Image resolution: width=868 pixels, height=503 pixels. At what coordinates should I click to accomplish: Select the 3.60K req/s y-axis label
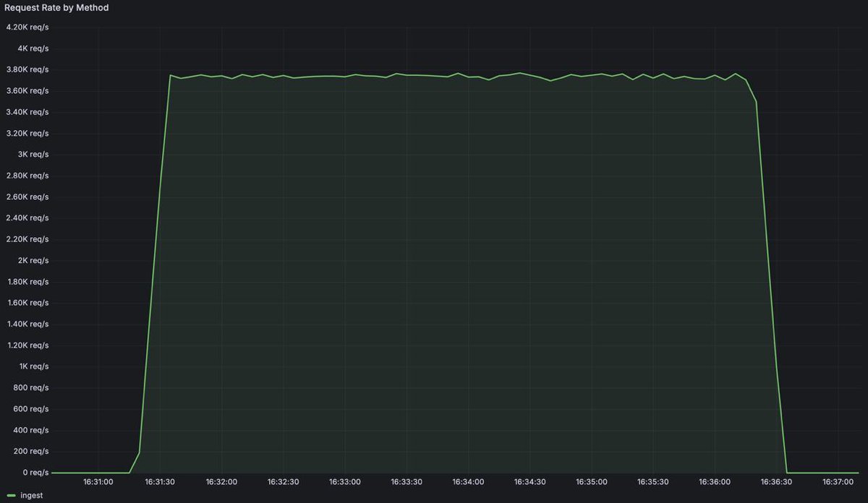(27, 91)
